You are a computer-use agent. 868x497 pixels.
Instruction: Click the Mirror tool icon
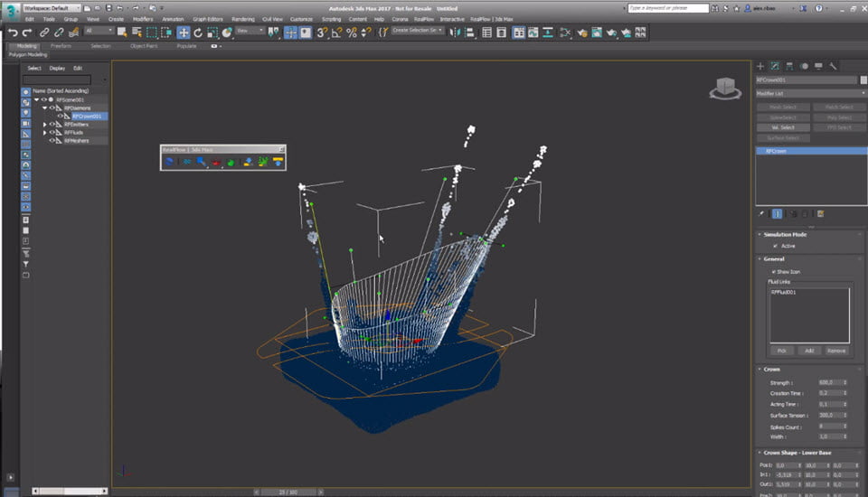pos(455,33)
